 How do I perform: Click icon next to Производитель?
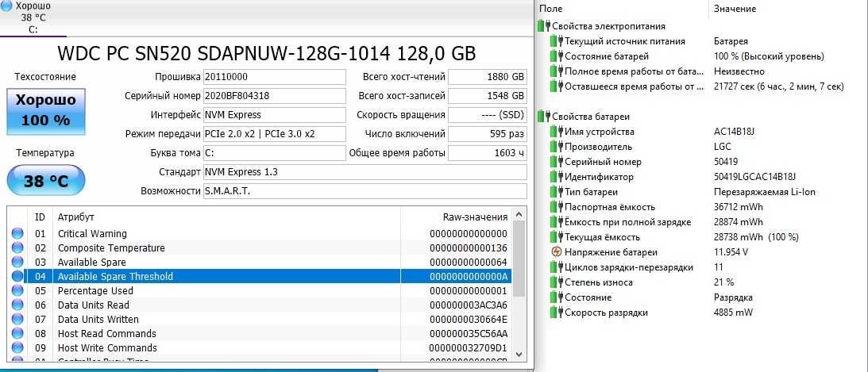pyautogui.click(x=557, y=147)
